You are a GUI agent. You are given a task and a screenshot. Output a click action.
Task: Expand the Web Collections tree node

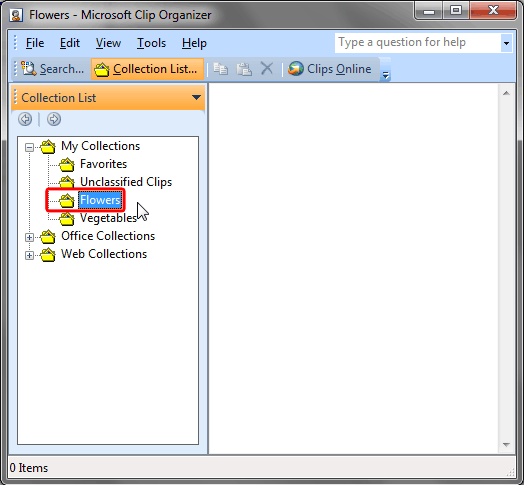29,255
